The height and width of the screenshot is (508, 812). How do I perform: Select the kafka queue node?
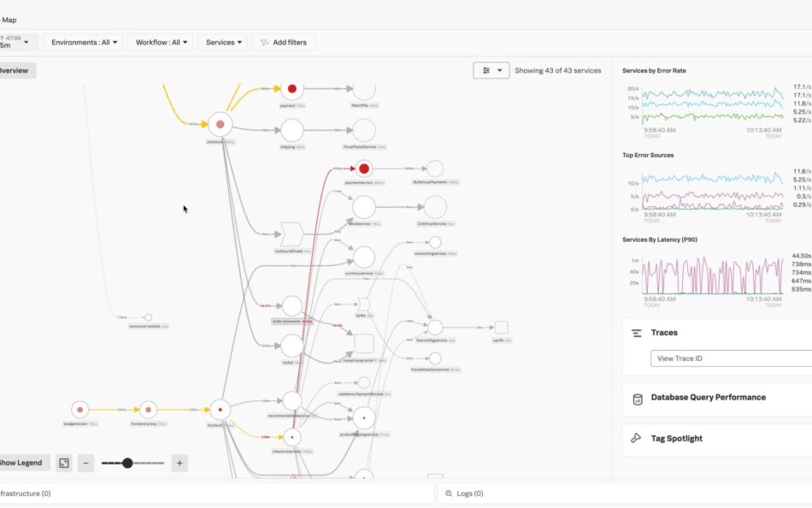[x=363, y=304]
